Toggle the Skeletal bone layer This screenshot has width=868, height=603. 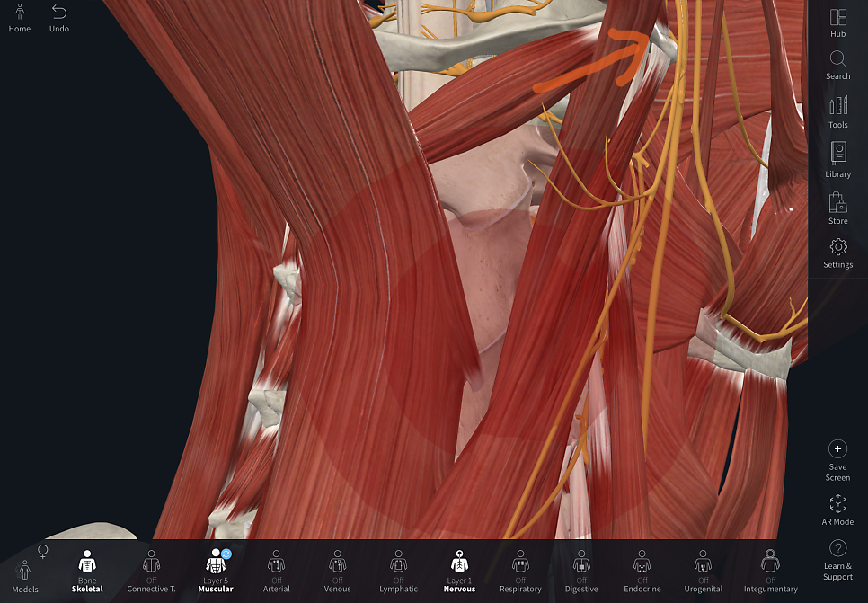87,571
